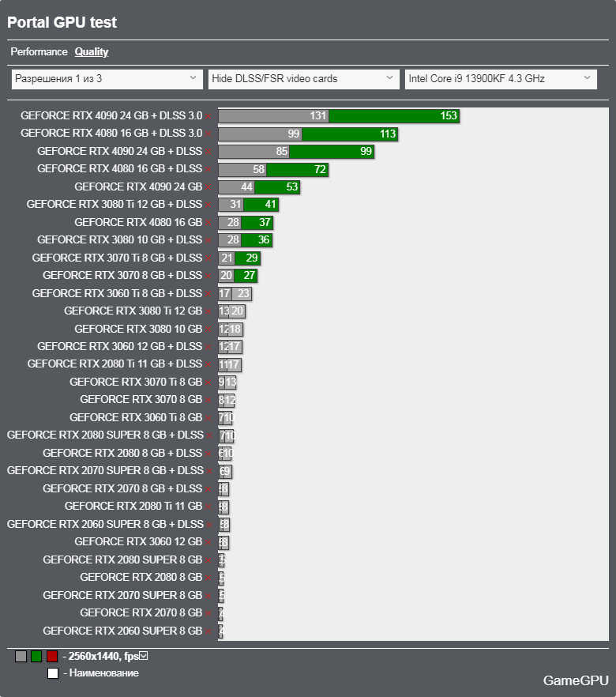Image resolution: width=616 pixels, height=697 pixels.
Task: Click the green legend color swatch
Action: [36, 656]
